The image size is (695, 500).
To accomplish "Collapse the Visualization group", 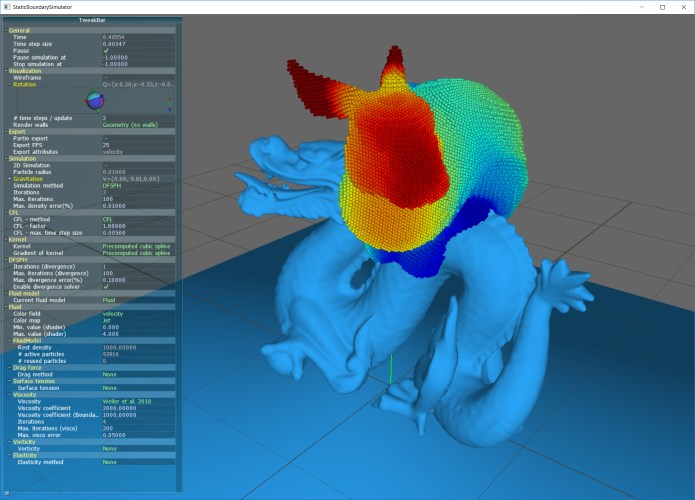I will (6, 71).
